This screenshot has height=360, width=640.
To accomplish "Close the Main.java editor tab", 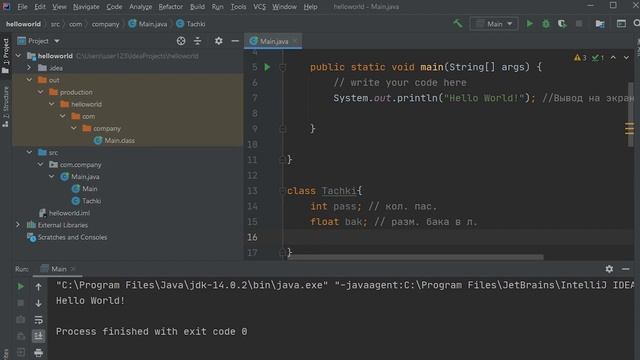I will (x=295, y=41).
